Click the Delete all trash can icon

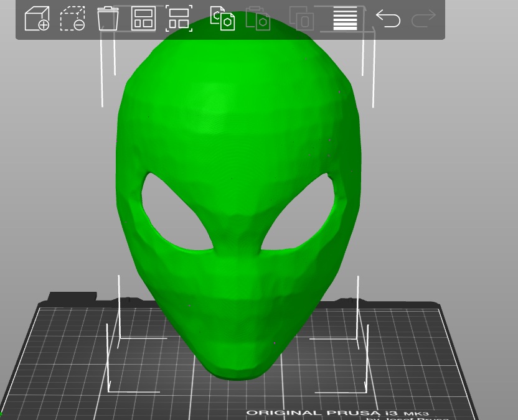coord(108,19)
